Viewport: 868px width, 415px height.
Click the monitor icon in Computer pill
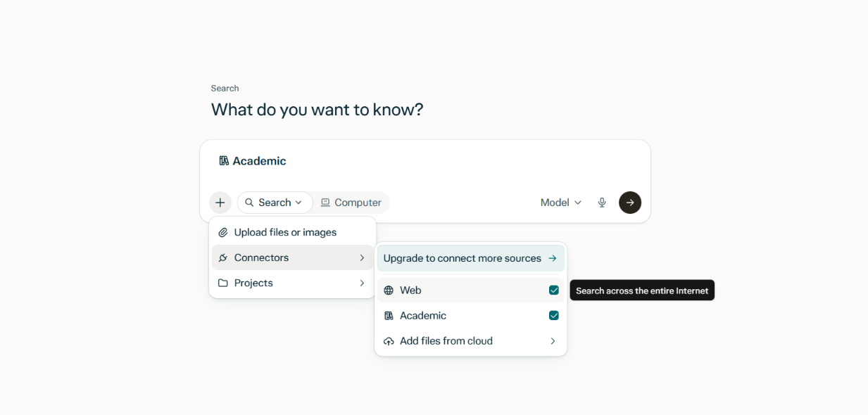click(x=325, y=203)
